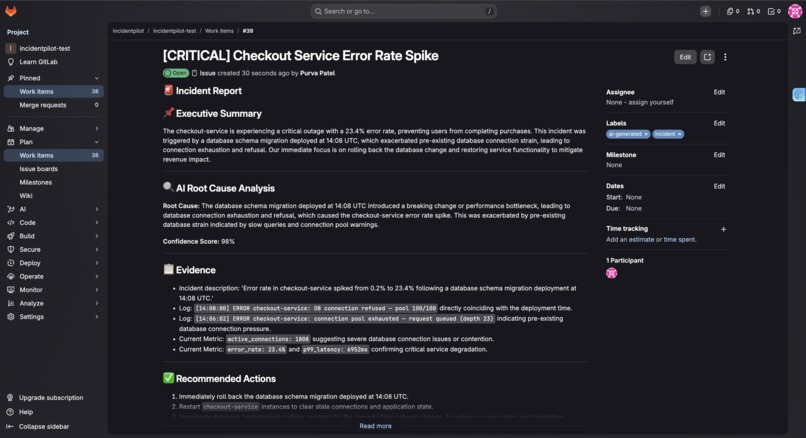Remove the incident label
Screen dimensions: 806x438
click(680, 134)
